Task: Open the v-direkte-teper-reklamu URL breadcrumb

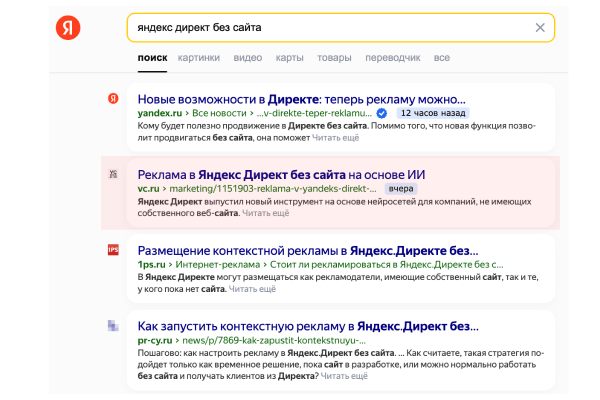Action: [x=314, y=113]
